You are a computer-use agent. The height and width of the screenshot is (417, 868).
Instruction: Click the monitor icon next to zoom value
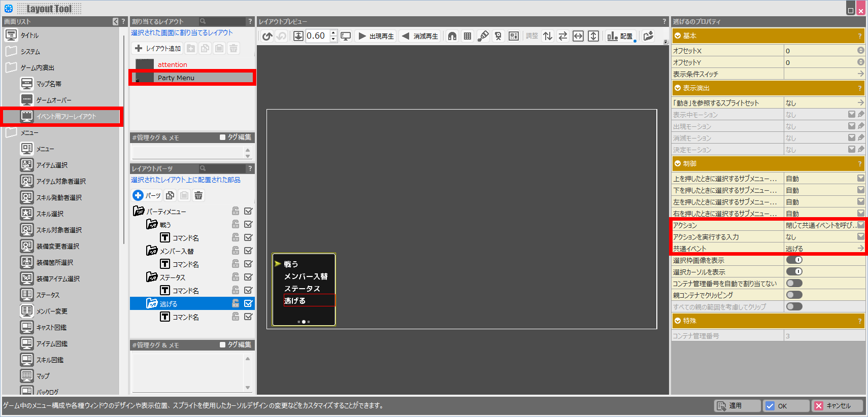[346, 36]
